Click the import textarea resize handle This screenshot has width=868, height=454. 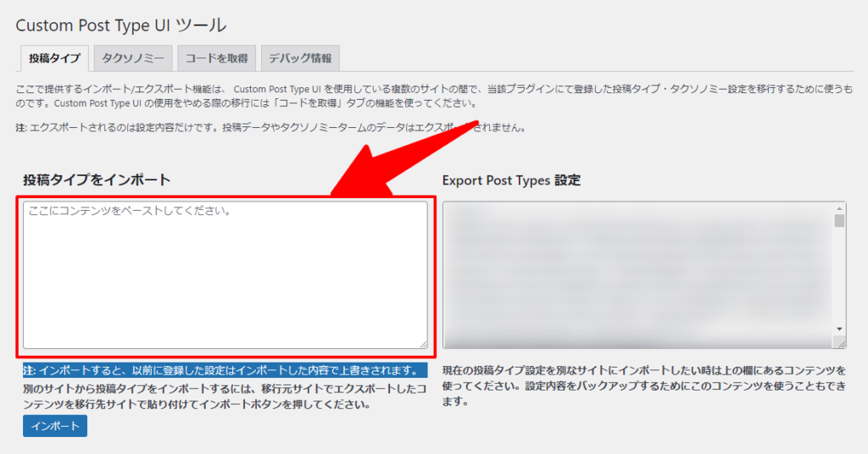pos(422,342)
